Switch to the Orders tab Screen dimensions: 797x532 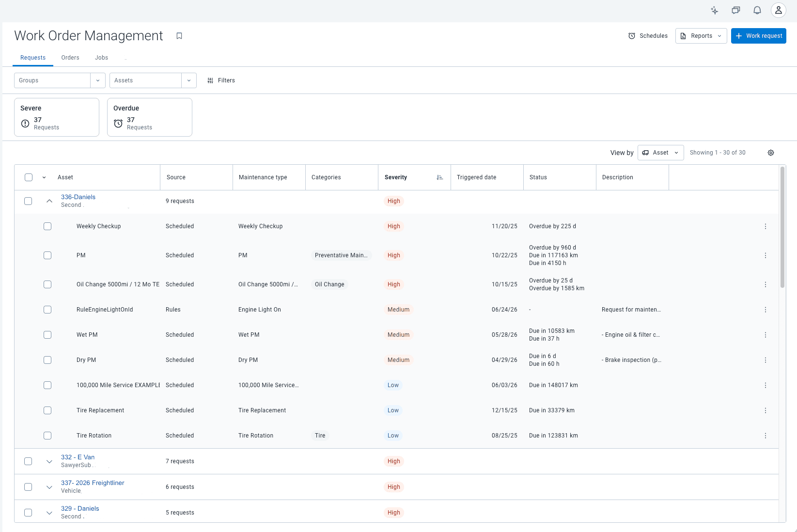pos(70,58)
